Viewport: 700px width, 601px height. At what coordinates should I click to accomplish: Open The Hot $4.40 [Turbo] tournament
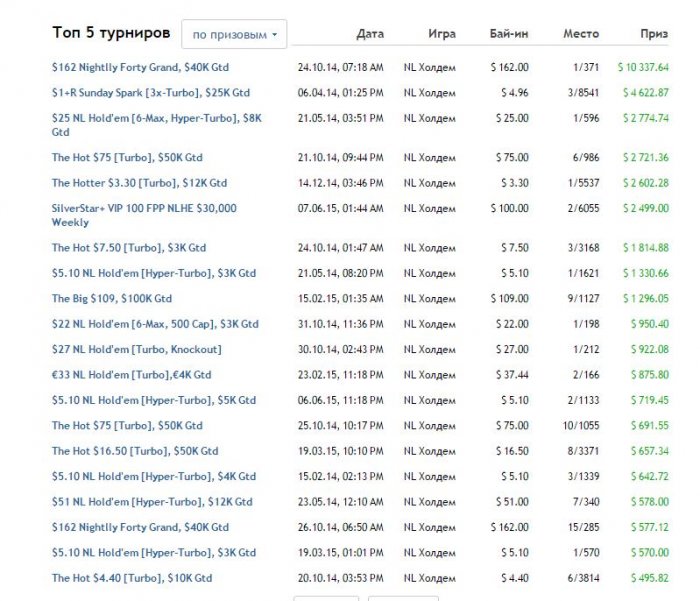(x=132, y=578)
